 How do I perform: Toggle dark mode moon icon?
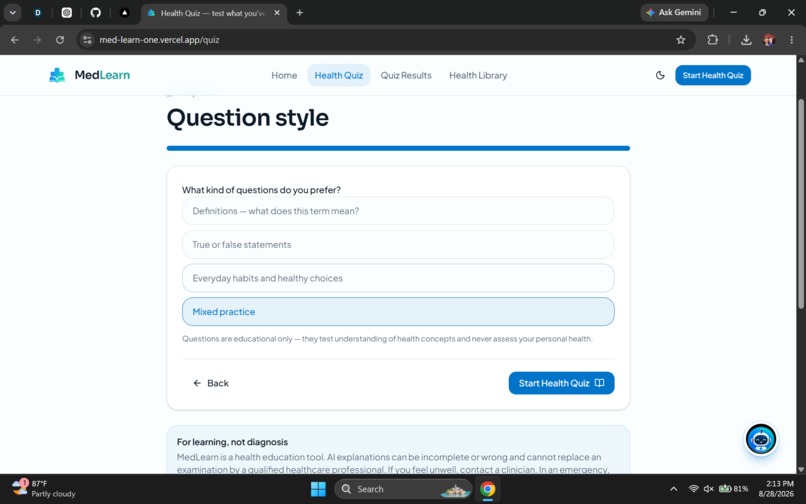[x=660, y=75]
